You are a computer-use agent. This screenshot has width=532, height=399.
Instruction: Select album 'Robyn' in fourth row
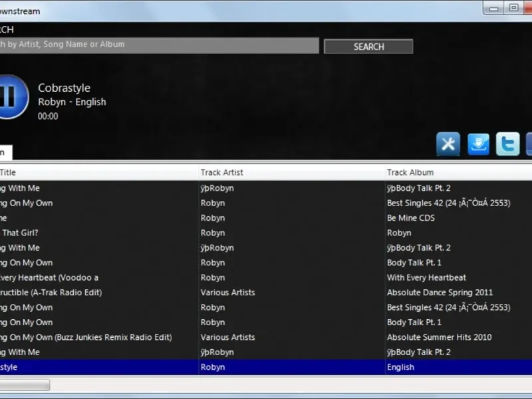click(399, 233)
